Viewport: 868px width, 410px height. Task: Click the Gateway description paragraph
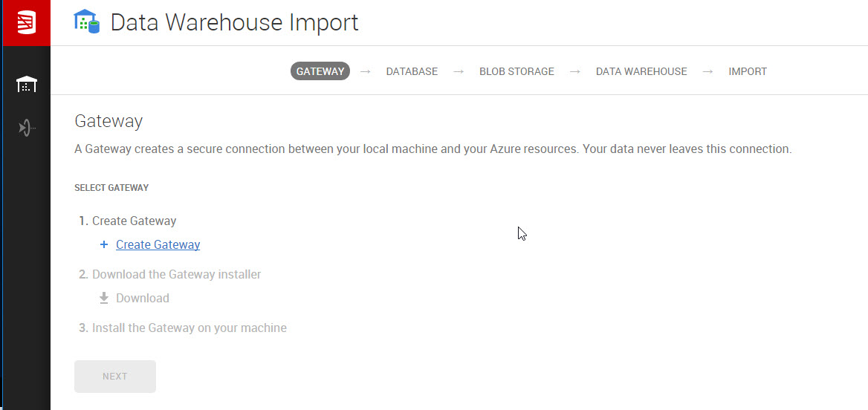coord(433,149)
